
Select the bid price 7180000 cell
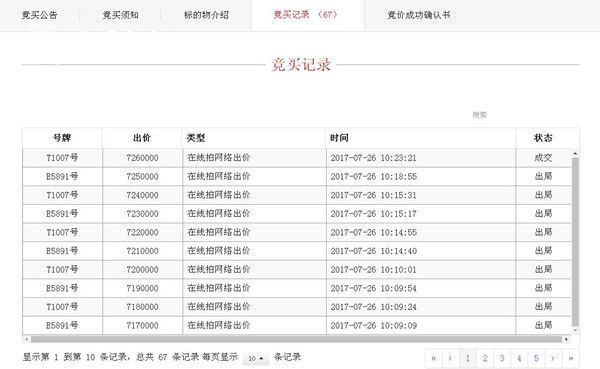[142, 307]
